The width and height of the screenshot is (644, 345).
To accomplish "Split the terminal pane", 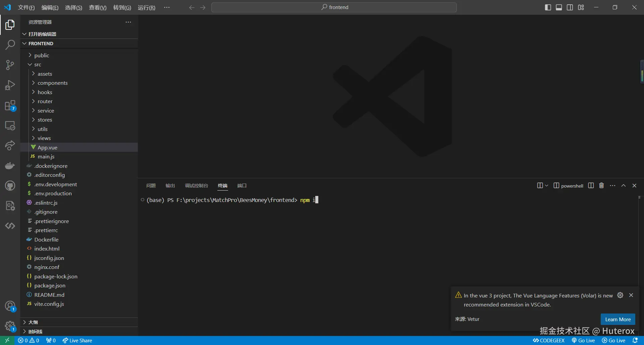I will click(591, 186).
